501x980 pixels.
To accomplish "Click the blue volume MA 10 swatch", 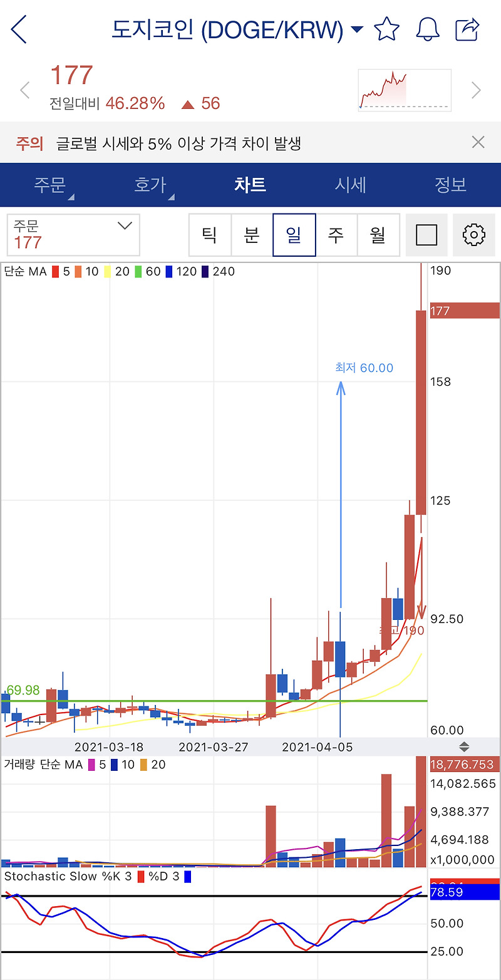I will (x=114, y=765).
